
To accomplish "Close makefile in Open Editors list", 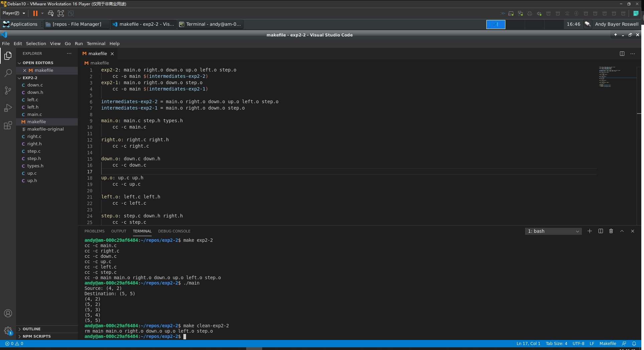I will pos(25,70).
